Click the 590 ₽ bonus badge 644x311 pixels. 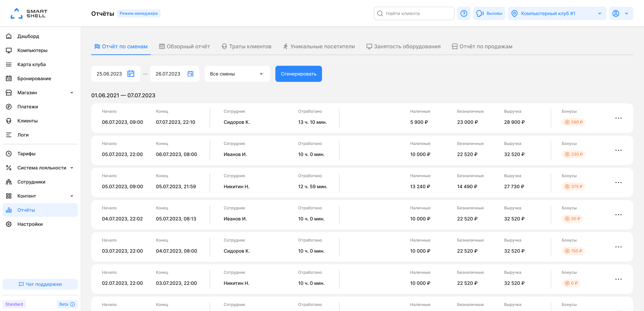coord(573,122)
